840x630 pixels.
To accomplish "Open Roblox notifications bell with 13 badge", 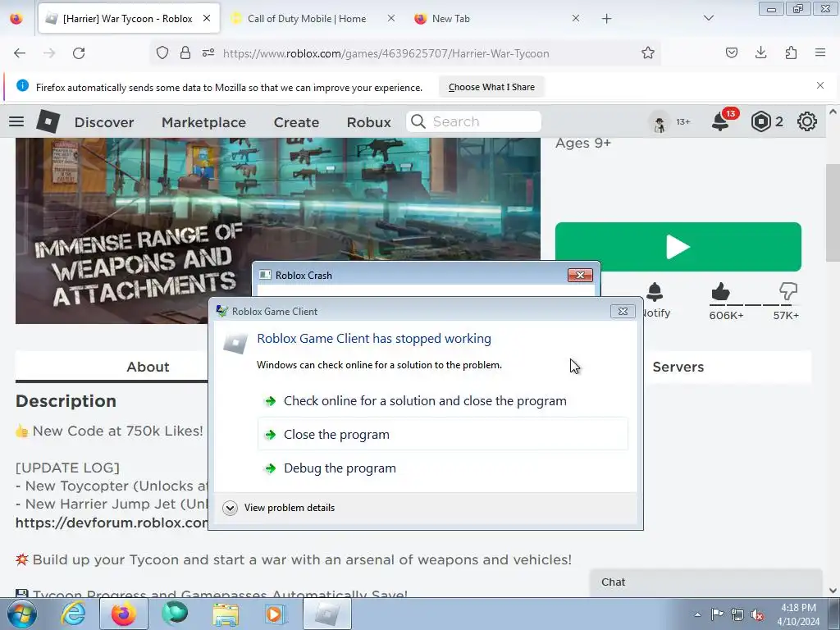I will 720,121.
